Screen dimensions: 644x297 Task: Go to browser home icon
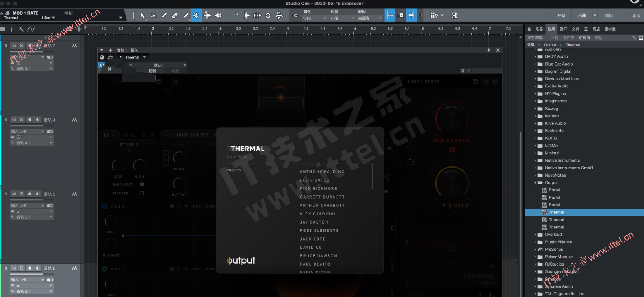coord(529,29)
